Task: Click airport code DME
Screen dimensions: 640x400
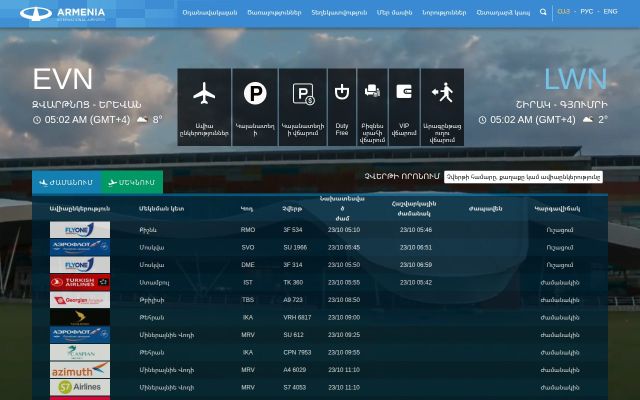Action: click(x=248, y=265)
